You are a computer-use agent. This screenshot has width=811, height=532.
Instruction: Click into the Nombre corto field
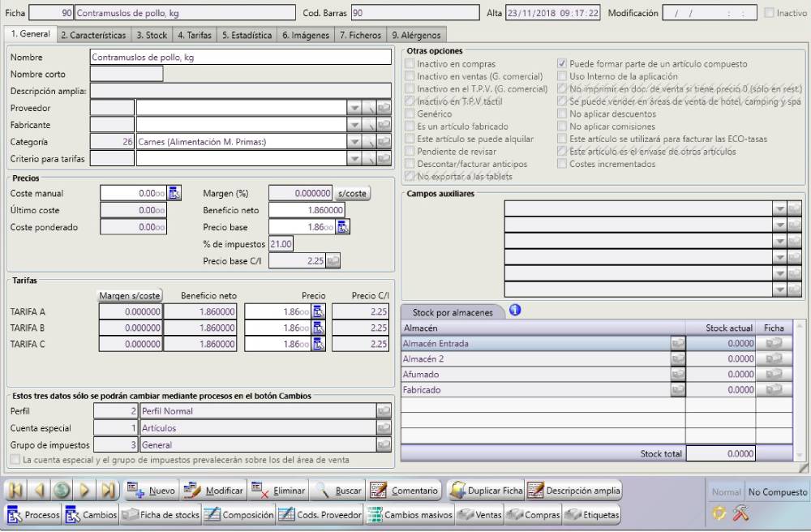127,74
